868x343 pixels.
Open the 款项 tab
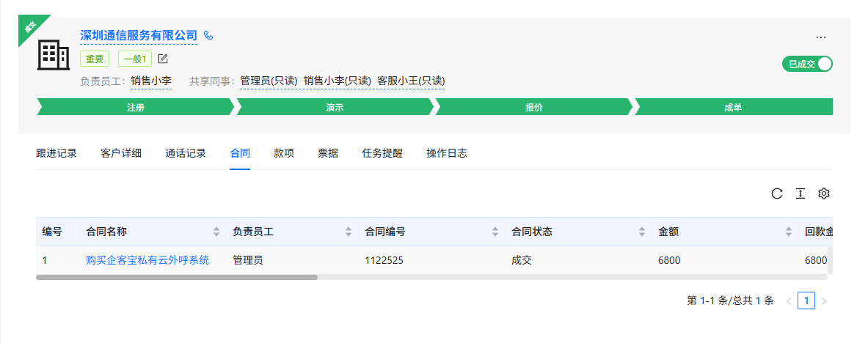click(284, 153)
